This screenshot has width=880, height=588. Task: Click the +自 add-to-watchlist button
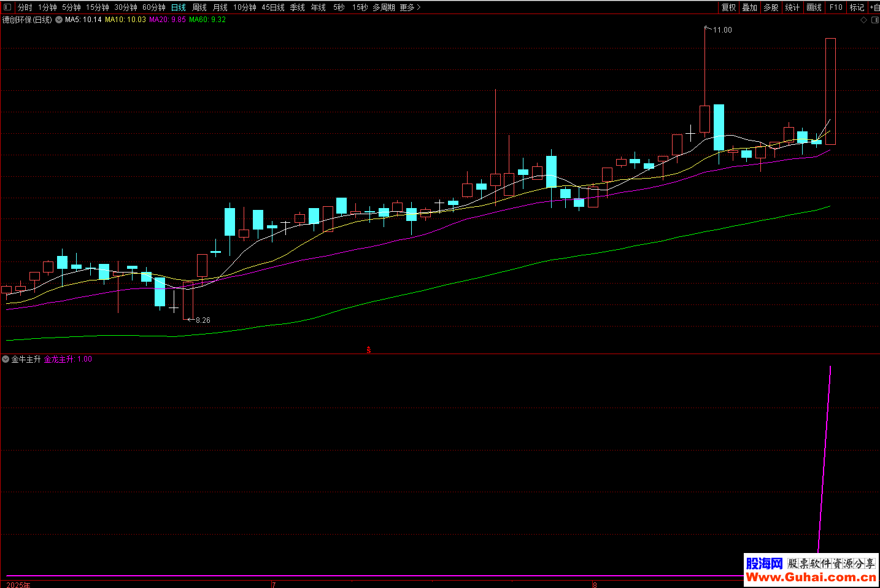coord(874,7)
